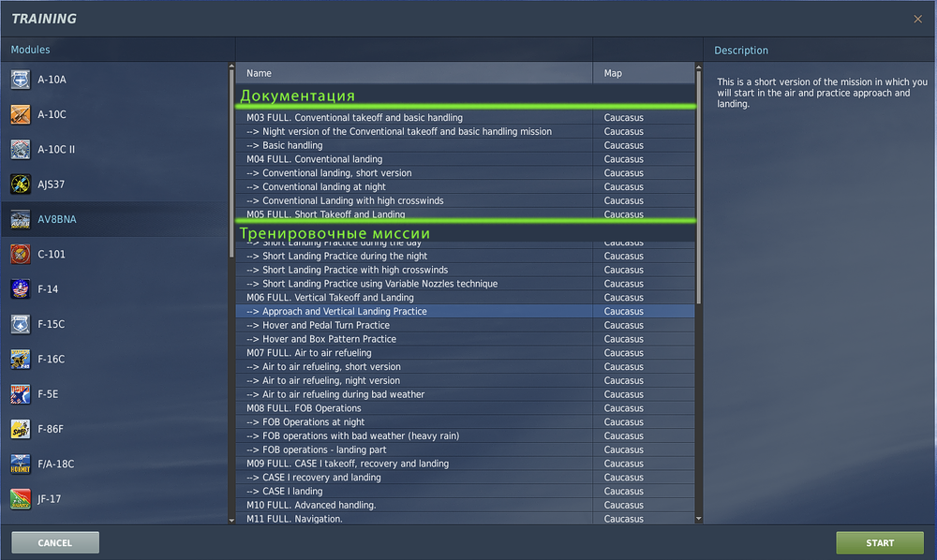Select Conventional landing, short version
The height and width of the screenshot is (560, 937).
click(x=465, y=172)
